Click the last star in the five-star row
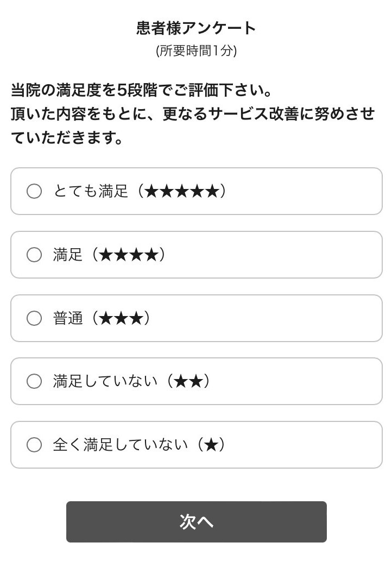Viewport: 392px width, 574px height. 212,191
